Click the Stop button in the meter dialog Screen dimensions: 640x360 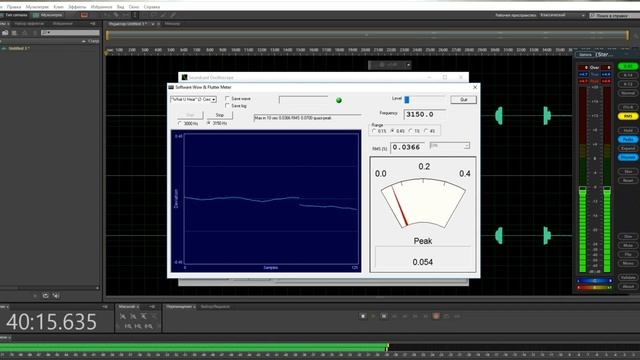coord(220,115)
